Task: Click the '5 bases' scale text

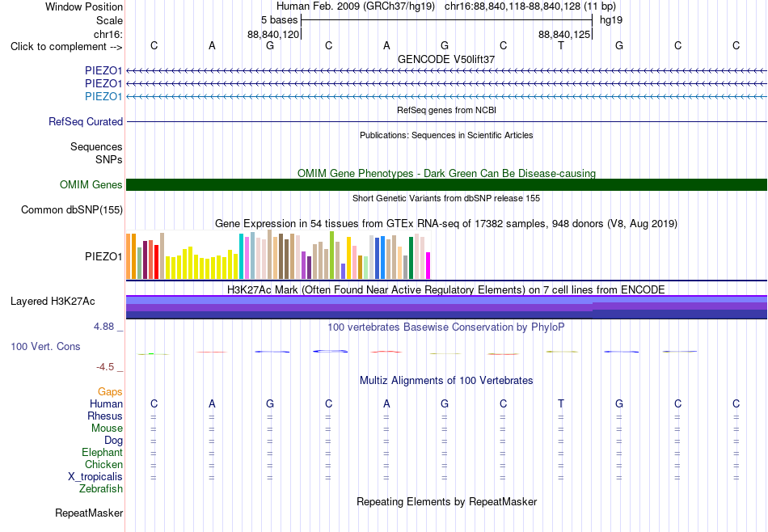Action: pyautogui.click(x=279, y=20)
